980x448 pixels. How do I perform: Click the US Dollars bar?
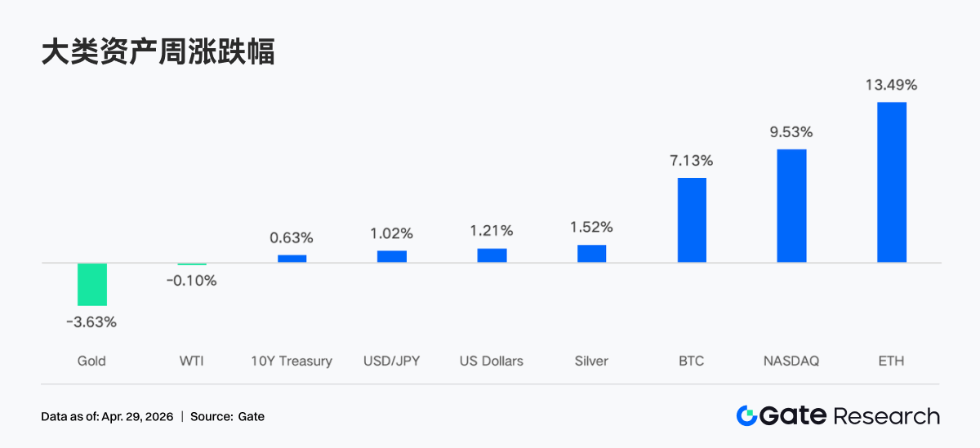pos(492,255)
